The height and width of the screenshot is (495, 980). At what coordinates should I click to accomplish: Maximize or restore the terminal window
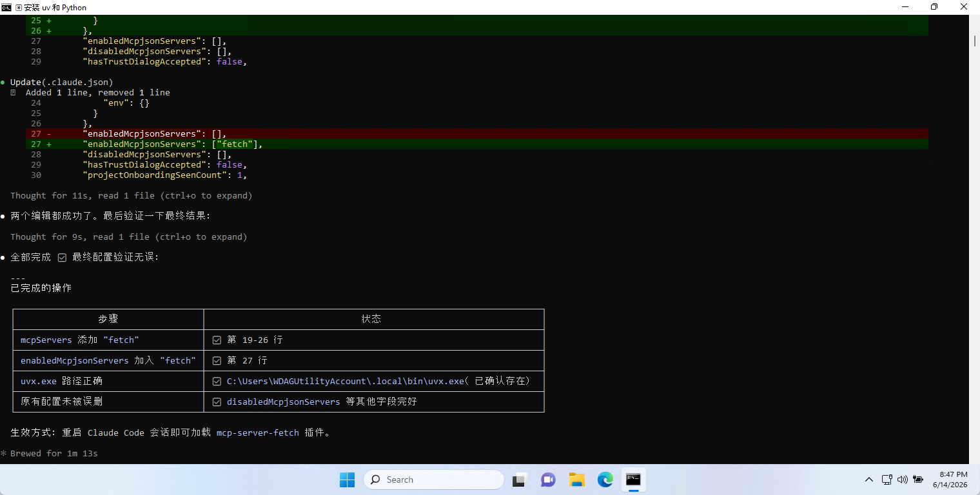coord(934,7)
